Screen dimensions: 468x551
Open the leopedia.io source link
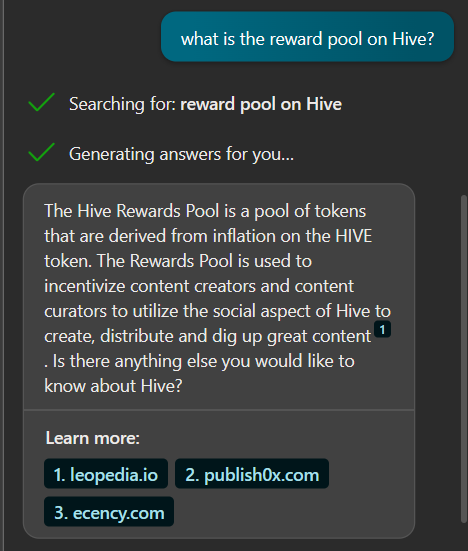106,474
